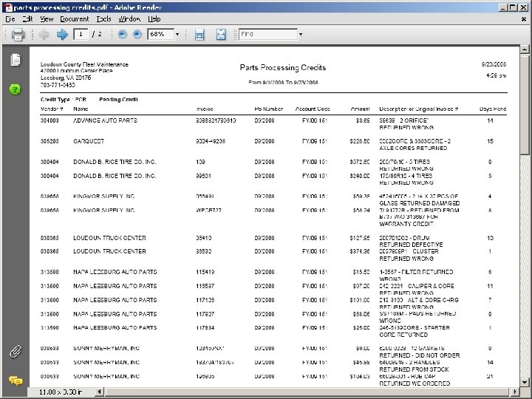Open the File menu
The width and height of the screenshot is (532, 399).
point(10,19)
